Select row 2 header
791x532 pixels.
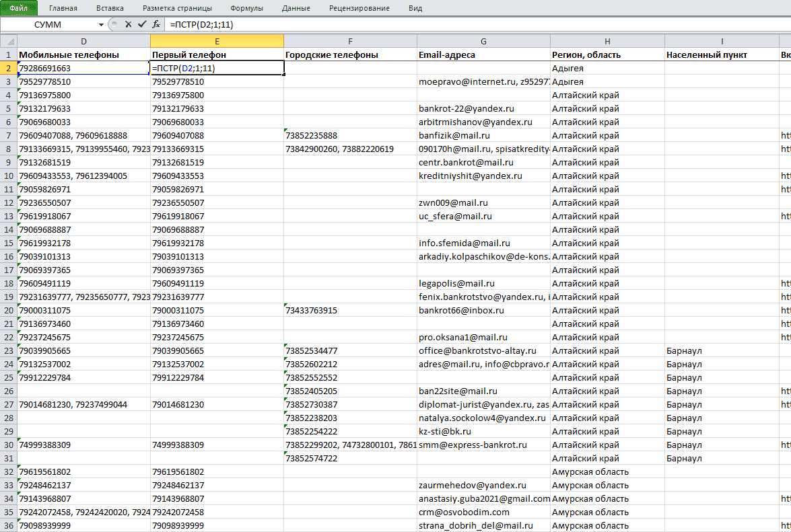(9, 68)
